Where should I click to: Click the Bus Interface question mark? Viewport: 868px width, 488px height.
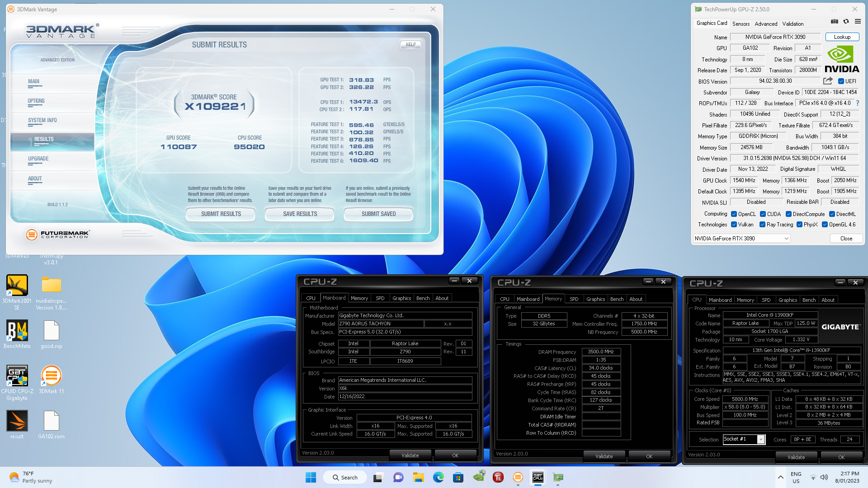(x=858, y=103)
